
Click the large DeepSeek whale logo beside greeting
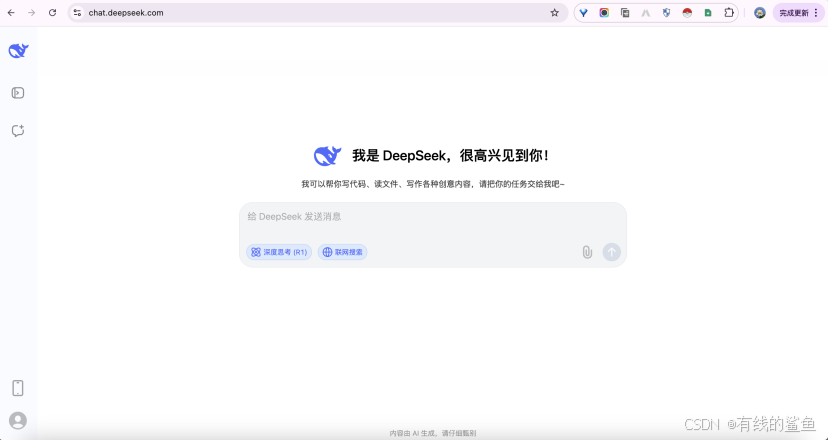[x=327, y=155]
